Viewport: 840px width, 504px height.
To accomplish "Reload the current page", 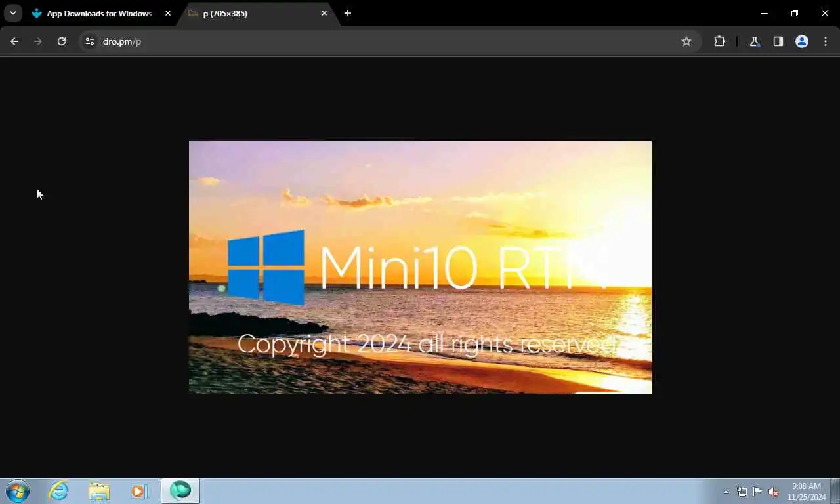I will coord(62,41).
